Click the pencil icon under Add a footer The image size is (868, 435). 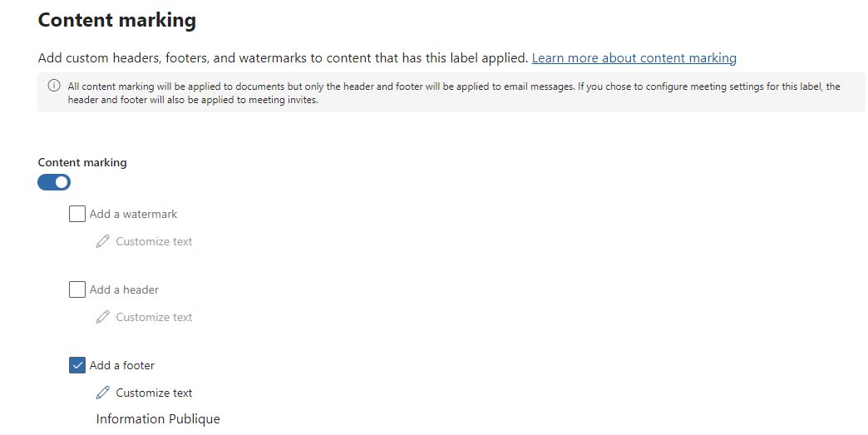pos(103,393)
